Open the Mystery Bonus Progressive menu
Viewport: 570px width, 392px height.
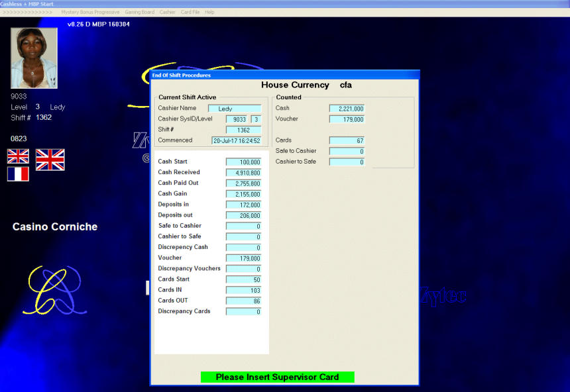[x=90, y=12]
